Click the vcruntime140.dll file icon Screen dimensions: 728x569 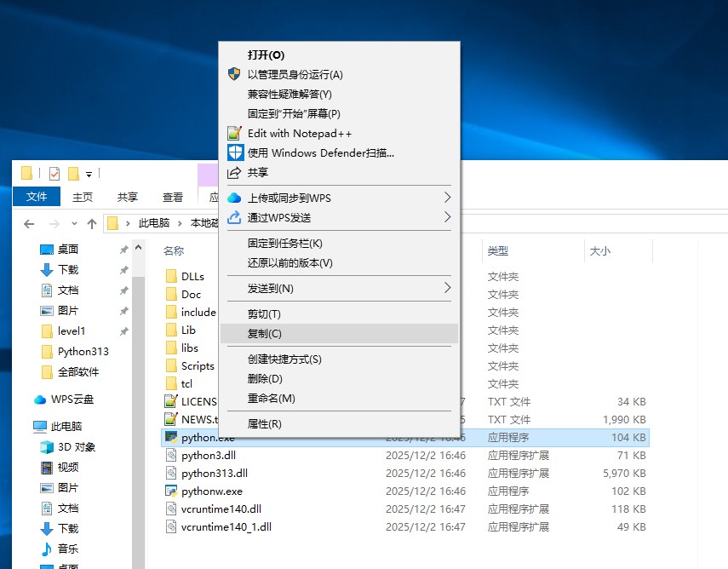(171, 509)
